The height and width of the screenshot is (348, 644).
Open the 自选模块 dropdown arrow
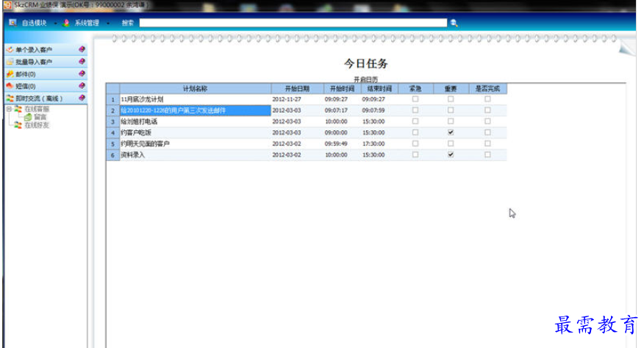point(55,24)
